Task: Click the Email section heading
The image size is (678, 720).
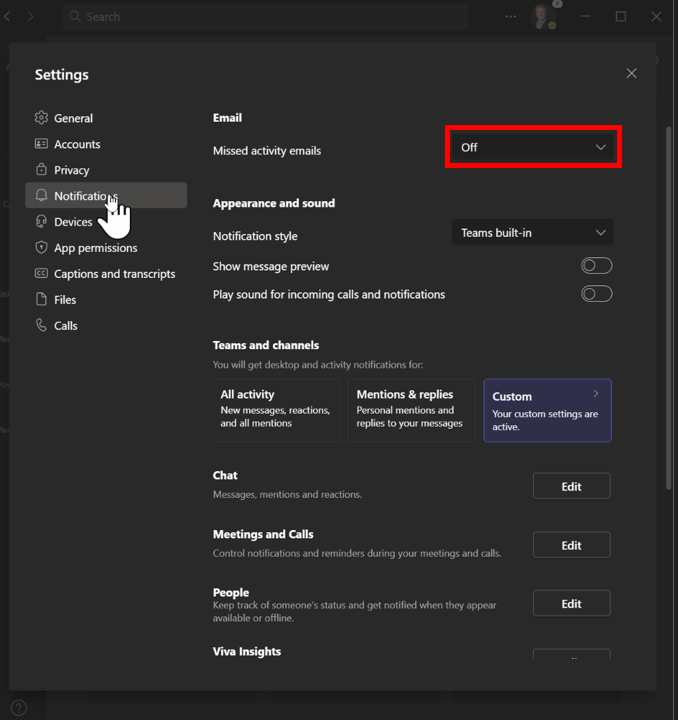Action: coord(227,118)
